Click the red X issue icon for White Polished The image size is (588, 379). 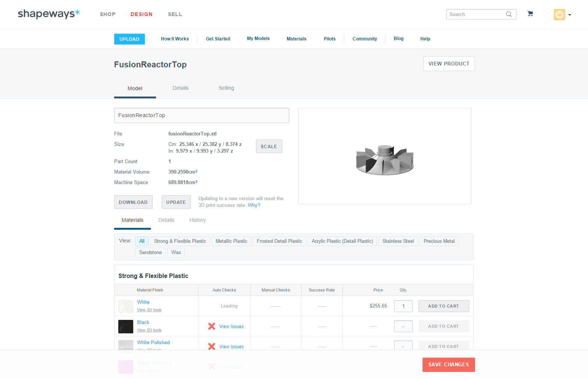(211, 346)
